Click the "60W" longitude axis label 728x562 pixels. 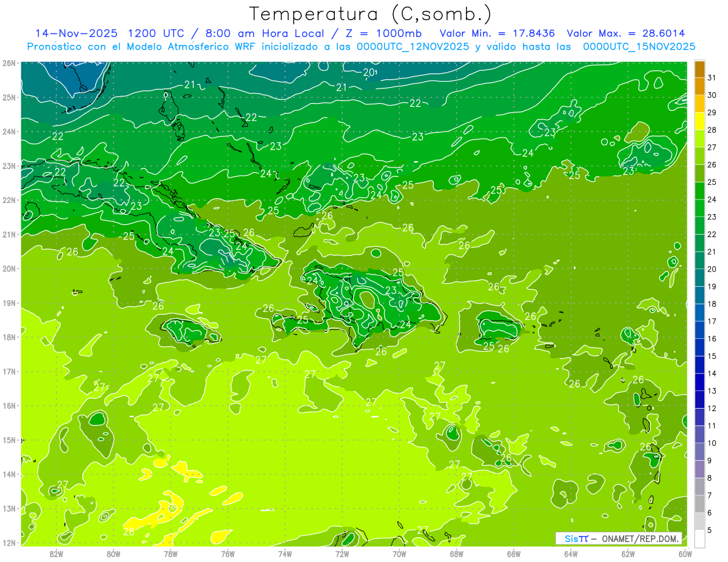coord(685,554)
